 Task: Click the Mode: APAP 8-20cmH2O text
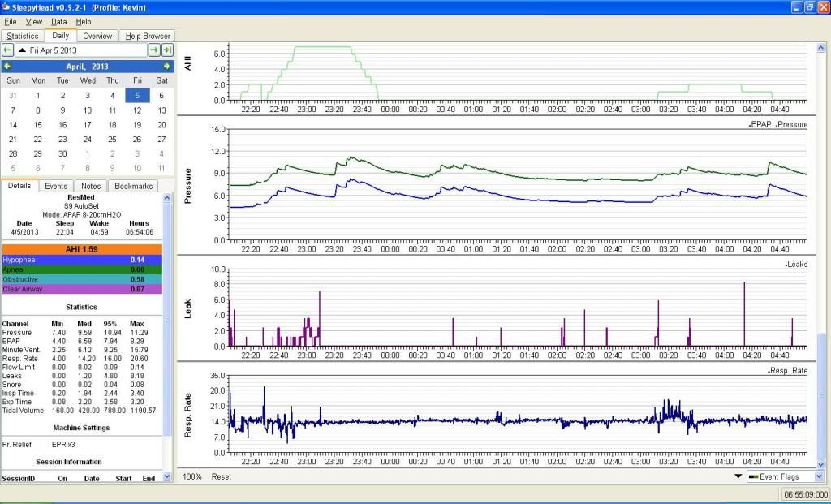[x=82, y=214]
